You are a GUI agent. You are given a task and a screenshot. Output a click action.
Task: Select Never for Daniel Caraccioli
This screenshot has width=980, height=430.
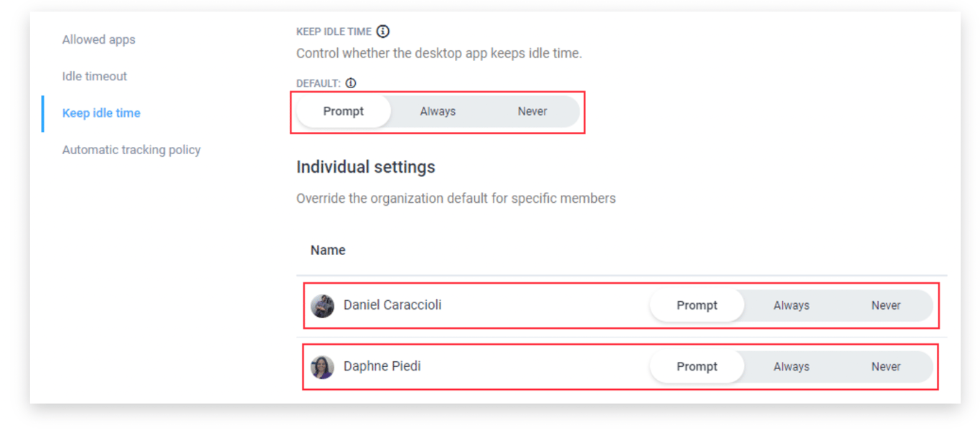click(x=886, y=305)
